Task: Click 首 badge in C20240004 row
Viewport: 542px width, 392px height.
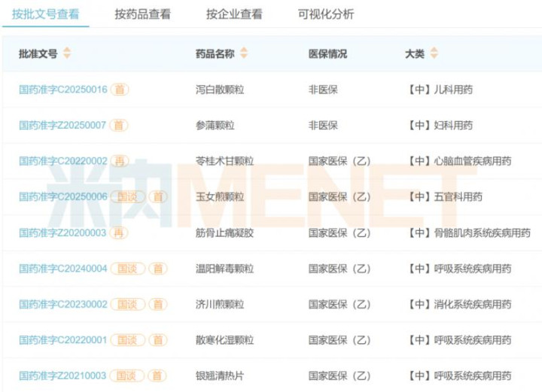Action: (158, 269)
